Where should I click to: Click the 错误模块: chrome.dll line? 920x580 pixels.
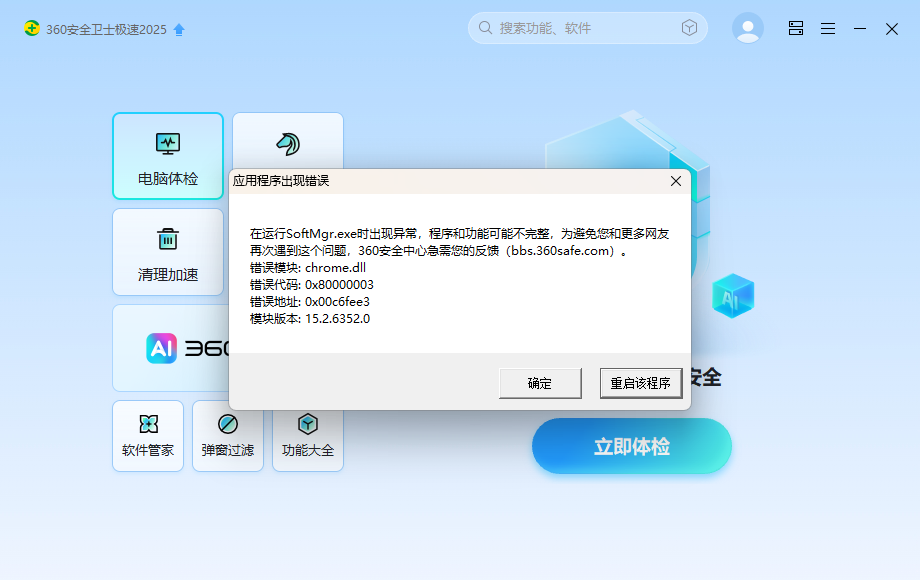point(308,268)
